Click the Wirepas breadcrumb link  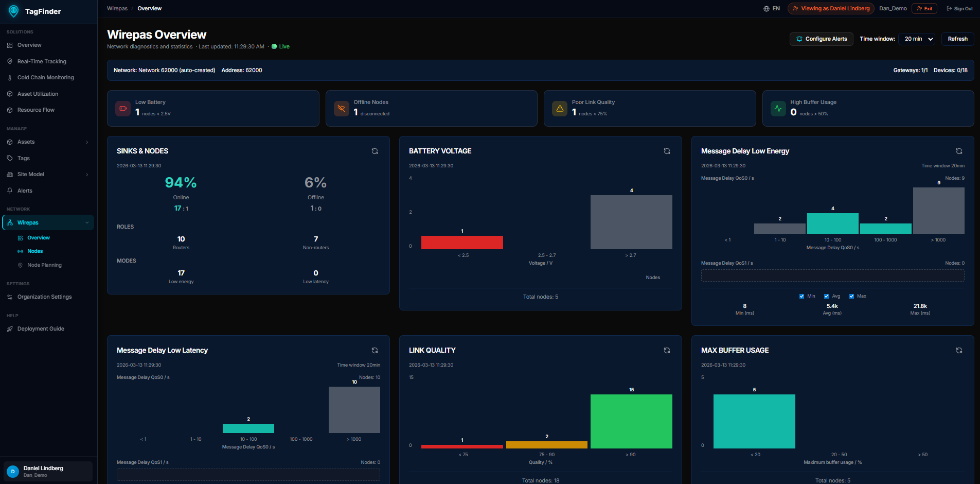point(117,9)
